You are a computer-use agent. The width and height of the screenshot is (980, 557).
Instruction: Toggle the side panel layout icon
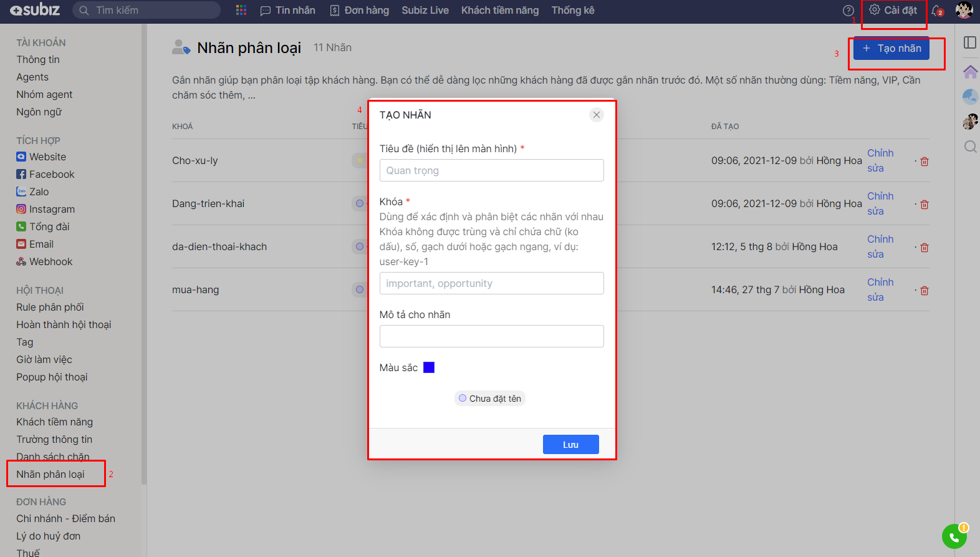click(970, 42)
